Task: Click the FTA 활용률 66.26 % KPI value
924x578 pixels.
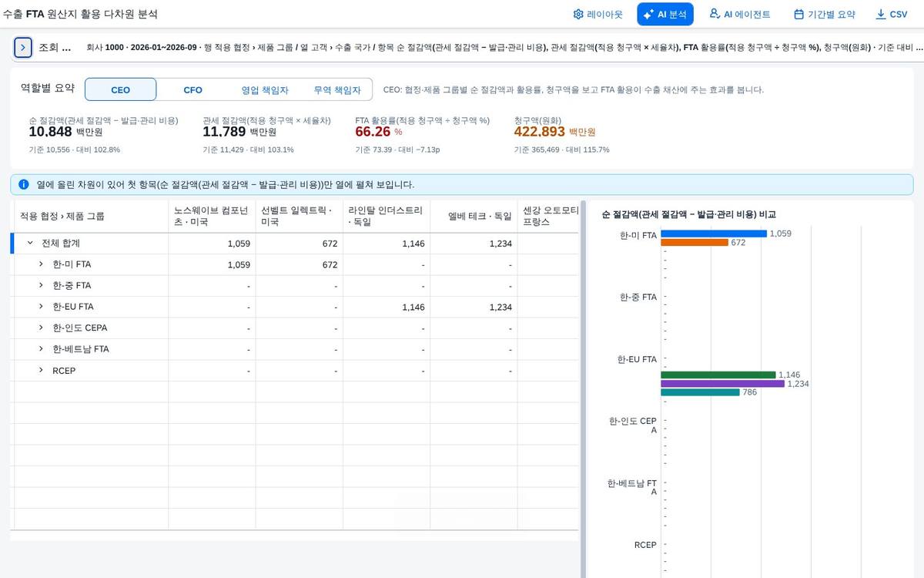Action: [x=373, y=132]
